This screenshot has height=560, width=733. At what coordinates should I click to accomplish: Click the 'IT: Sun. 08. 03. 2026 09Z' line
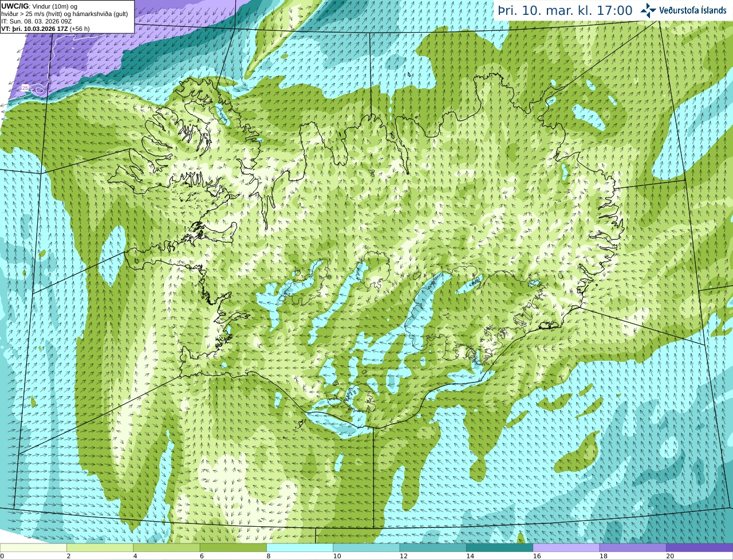tap(37, 21)
